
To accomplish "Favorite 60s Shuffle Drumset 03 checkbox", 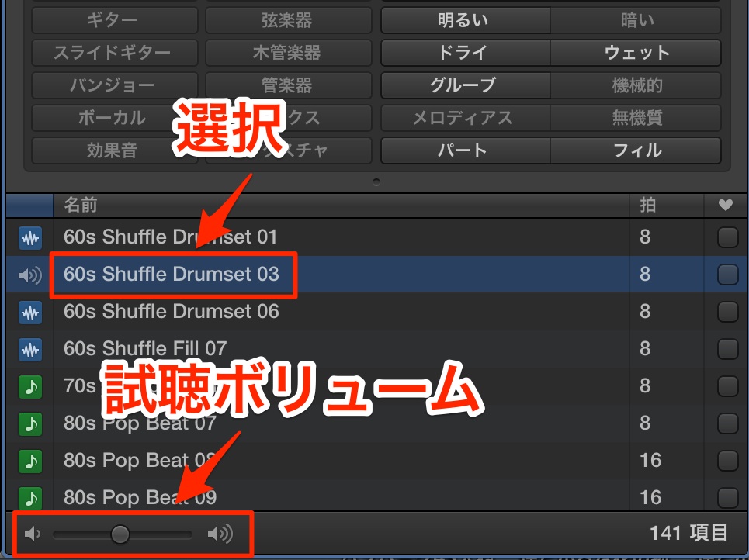I will [727, 275].
